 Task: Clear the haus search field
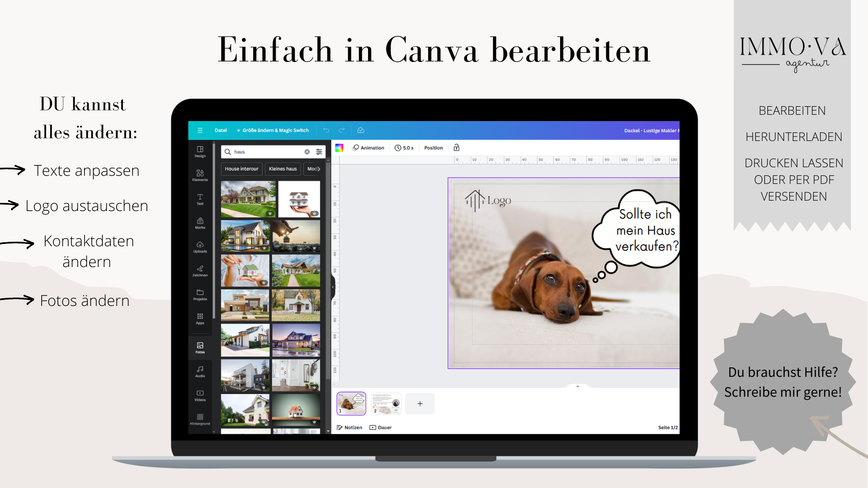pos(307,152)
